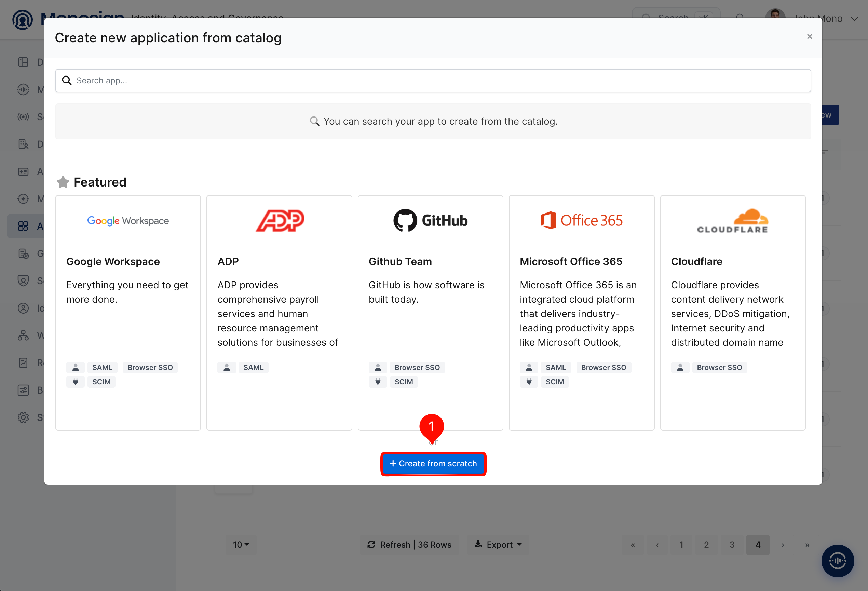The height and width of the screenshot is (591, 868).
Task: Go to page 3 in pagination
Action: point(732,545)
